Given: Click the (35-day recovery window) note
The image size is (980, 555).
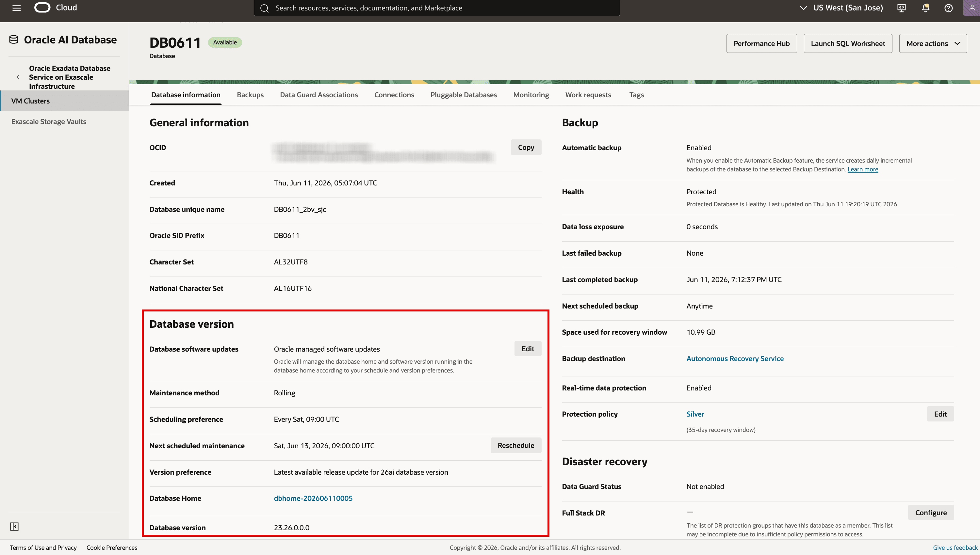Looking at the screenshot, I should pyautogui.click(x=721, y=430).
